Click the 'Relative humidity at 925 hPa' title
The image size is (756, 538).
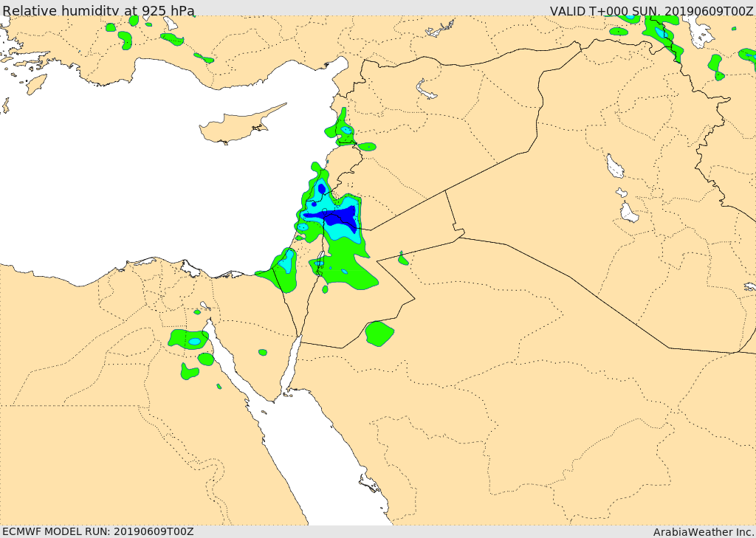click(99, 10)
